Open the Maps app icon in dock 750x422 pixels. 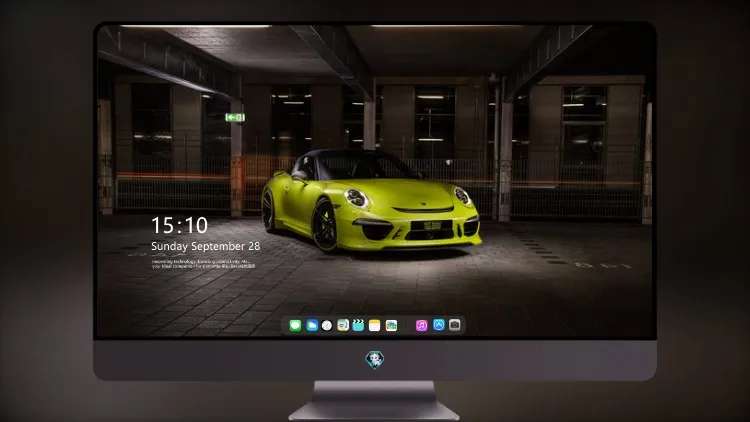343,325
